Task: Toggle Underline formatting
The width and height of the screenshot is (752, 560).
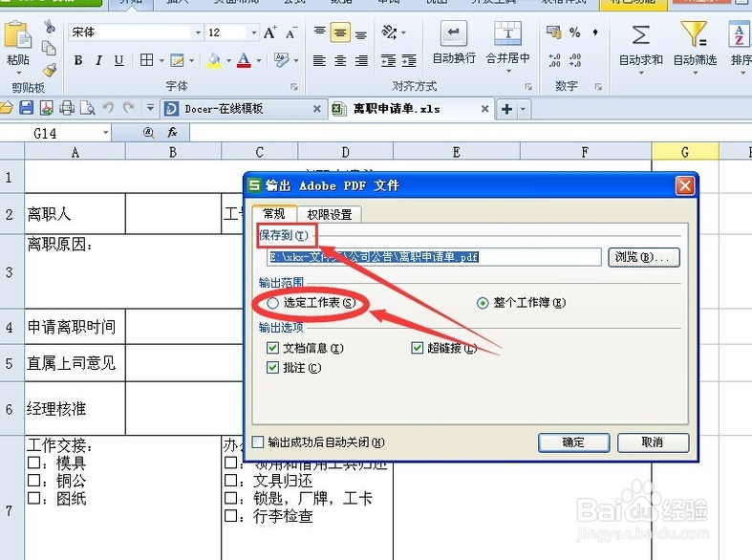Action: click(118, 60)
